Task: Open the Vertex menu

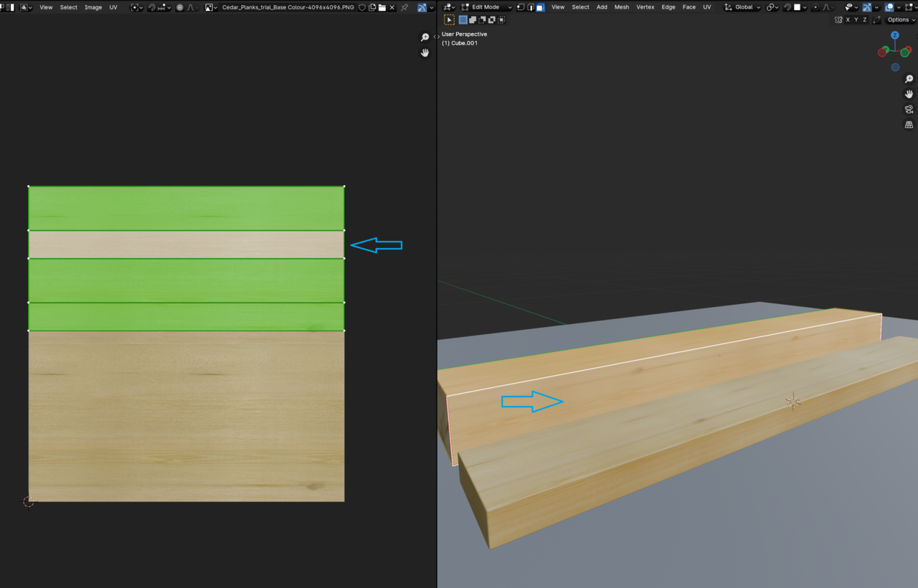Action: pyautogui.click(x=645, y=7)
